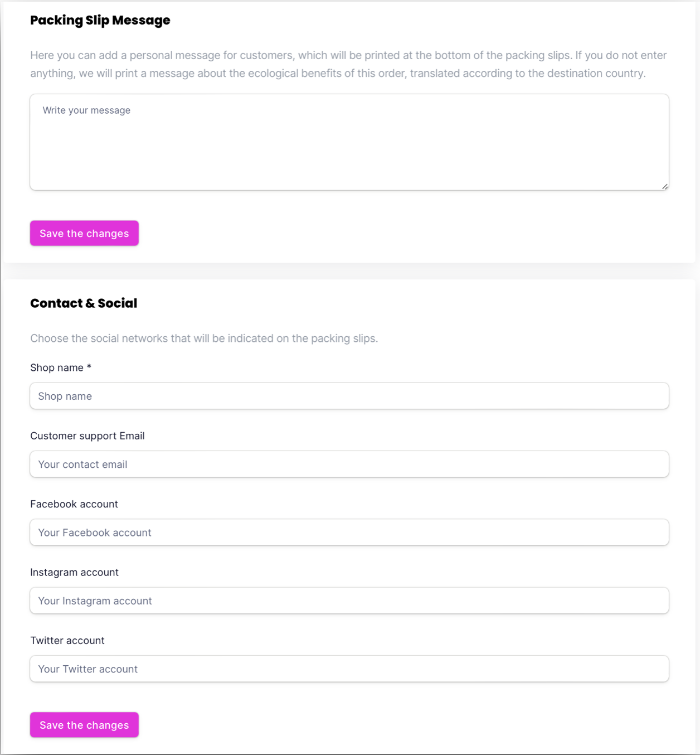Click the social networks description text

pos(204,338)
